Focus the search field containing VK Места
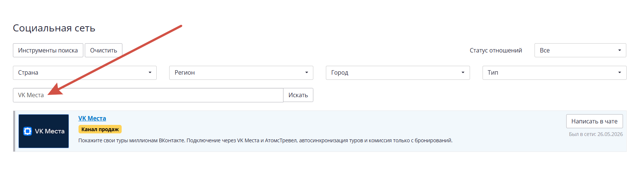This screenshot has width=644, height=177. click(148, 95)
